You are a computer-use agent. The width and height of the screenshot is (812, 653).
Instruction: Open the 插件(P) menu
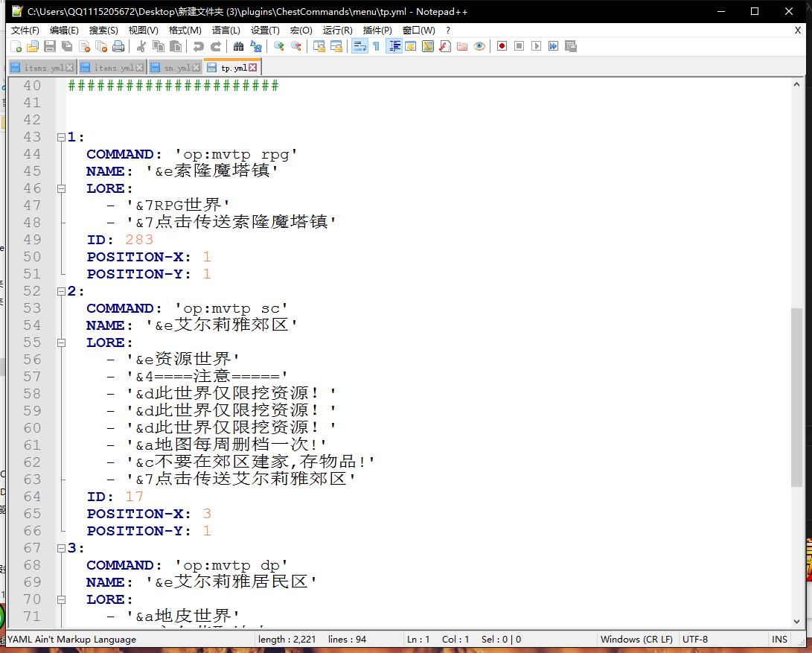377,30
